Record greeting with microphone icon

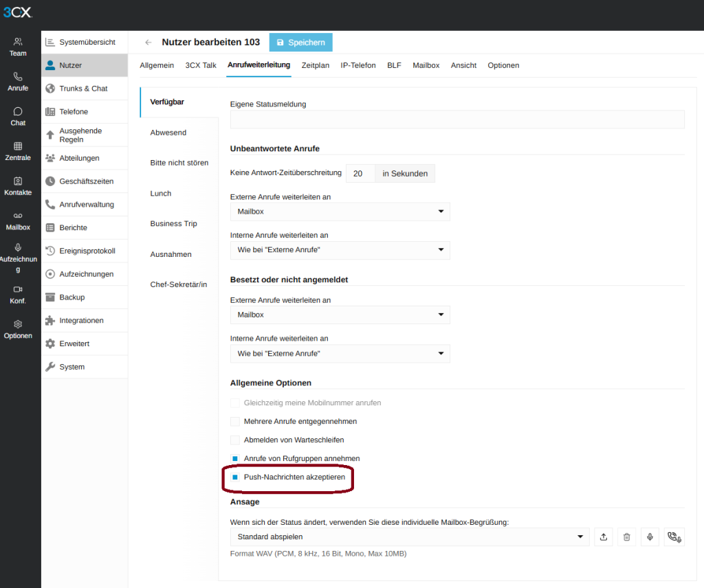[650, 537]
